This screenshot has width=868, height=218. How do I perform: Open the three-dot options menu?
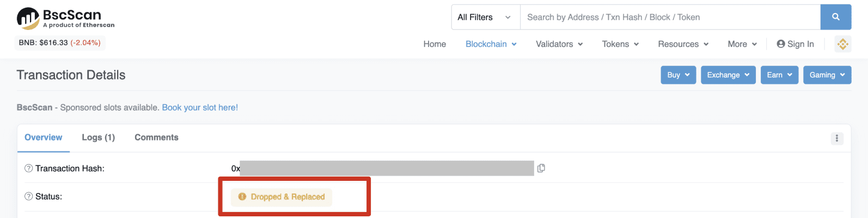point(836,138)
